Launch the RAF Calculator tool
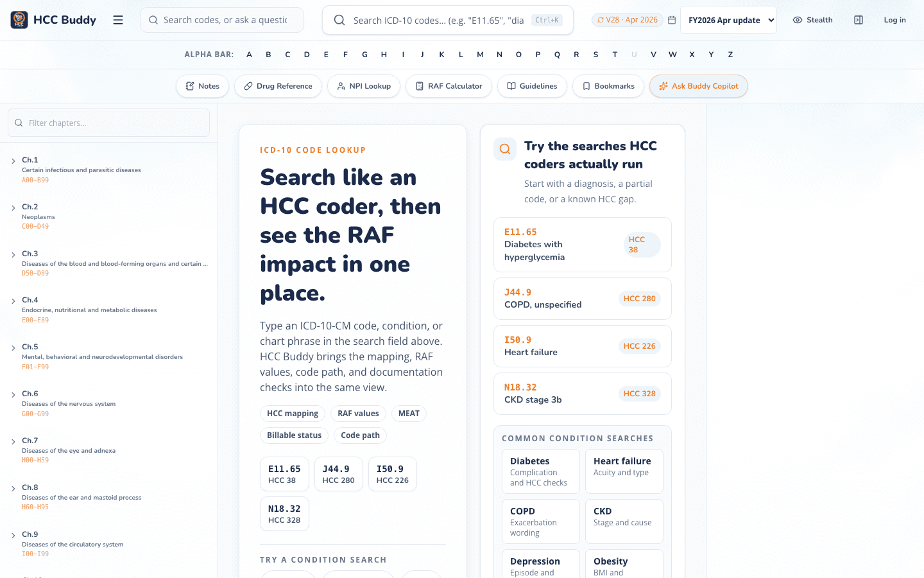The width and height of the screenshot is (924, 578). point(449,86)
